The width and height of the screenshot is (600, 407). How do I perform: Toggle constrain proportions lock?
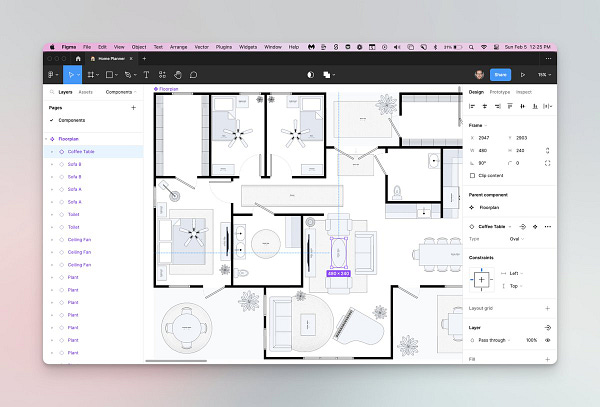[x=548, y=151]
